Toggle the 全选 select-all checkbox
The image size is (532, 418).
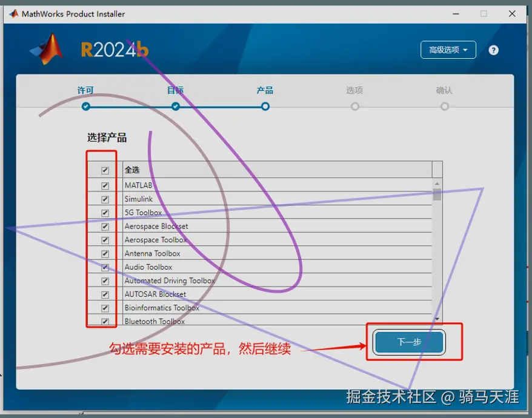[x=105, y=170]
